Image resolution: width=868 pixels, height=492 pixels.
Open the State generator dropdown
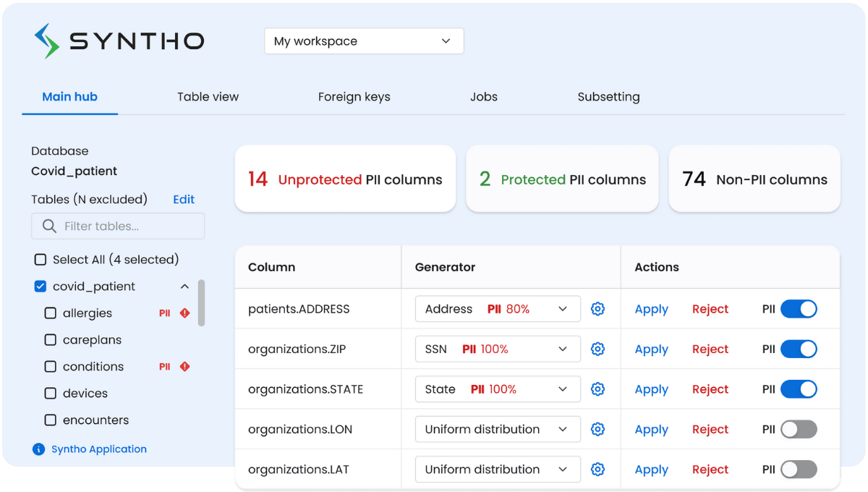[x=498, y=389]
